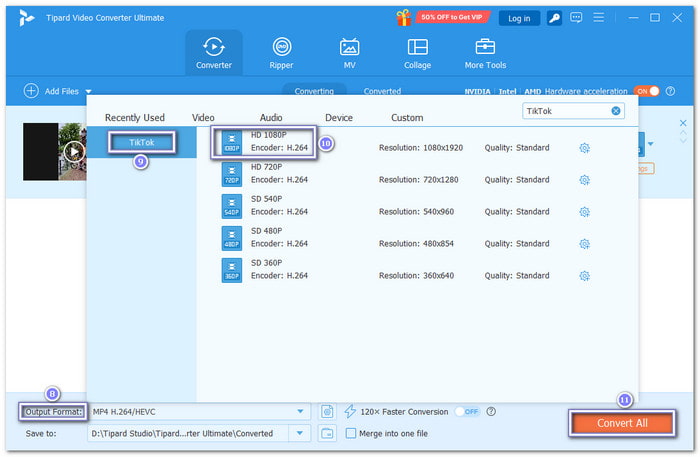Click 50% OFF to Get VIP banner
The height and width of the screenshot is (457, 700).
[x=452, y=17]
